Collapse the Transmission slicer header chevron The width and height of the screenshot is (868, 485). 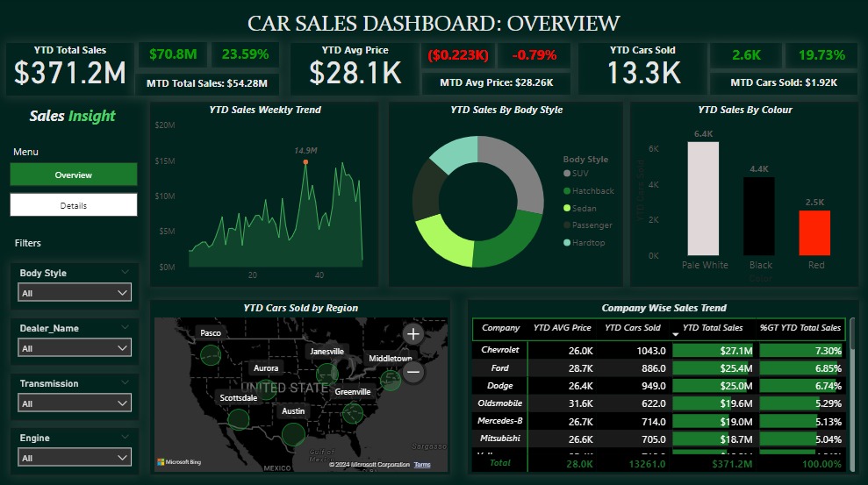(126, 382)
